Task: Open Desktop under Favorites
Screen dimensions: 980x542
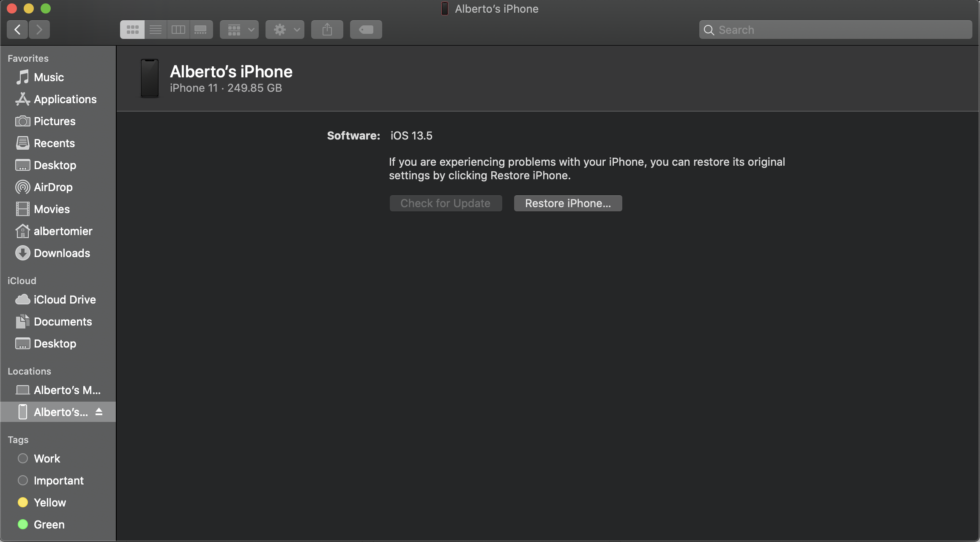Action: [x=58, y=165]
